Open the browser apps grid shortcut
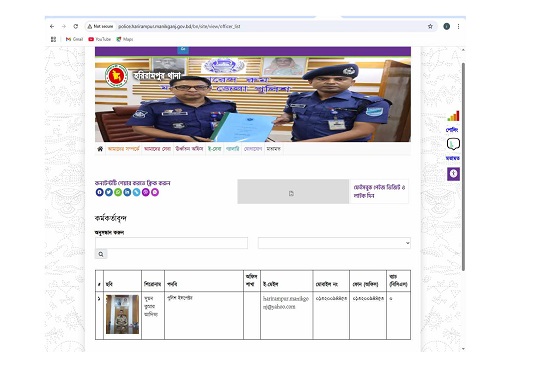The height and width of the screenshot is (365, 550). click(x=53, y=39)
